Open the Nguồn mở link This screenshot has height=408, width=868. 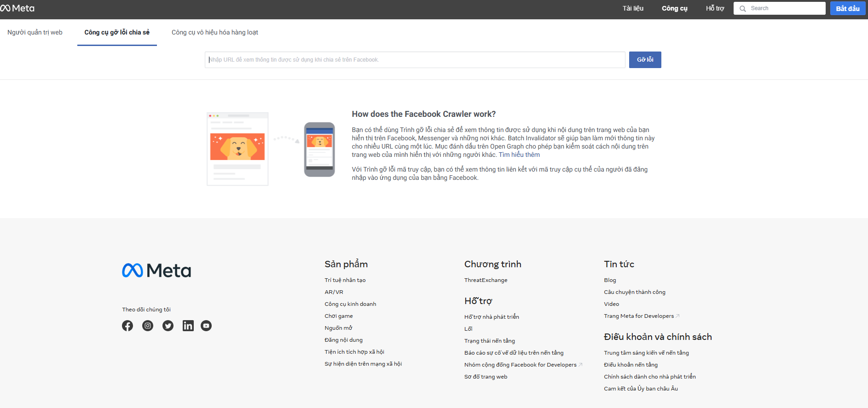[x=338, y=328]
